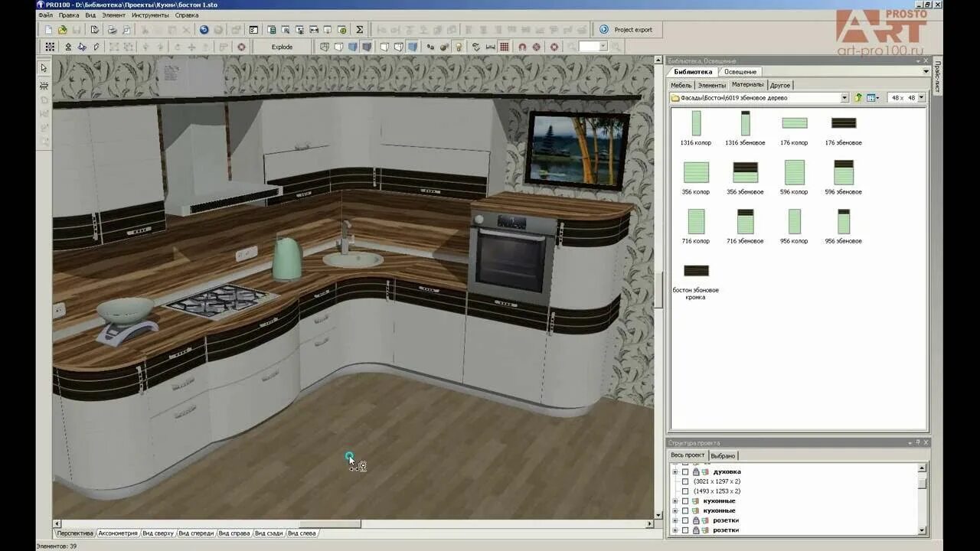Click the New project icon
Screen dimensions: 980x551
[48, 30]
